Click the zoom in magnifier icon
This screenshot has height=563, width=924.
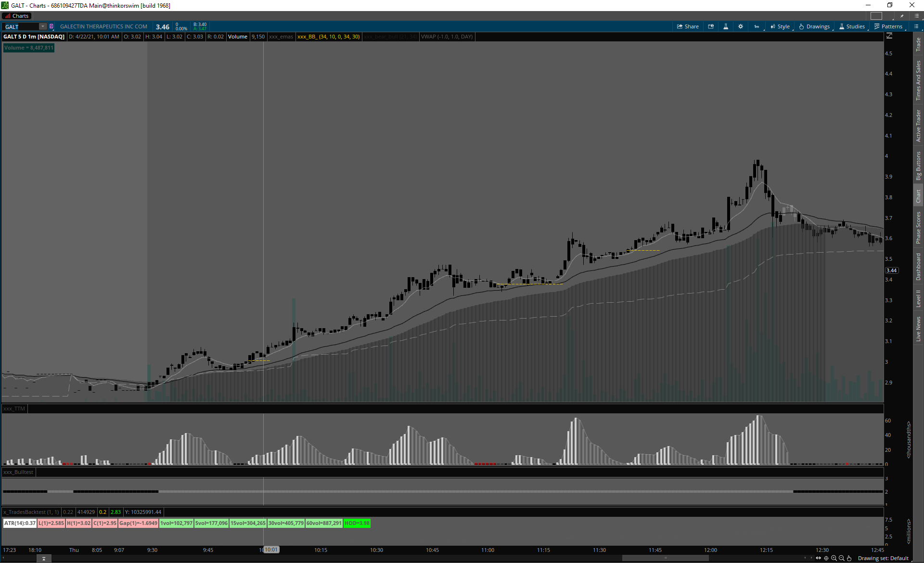coord(834,558)
